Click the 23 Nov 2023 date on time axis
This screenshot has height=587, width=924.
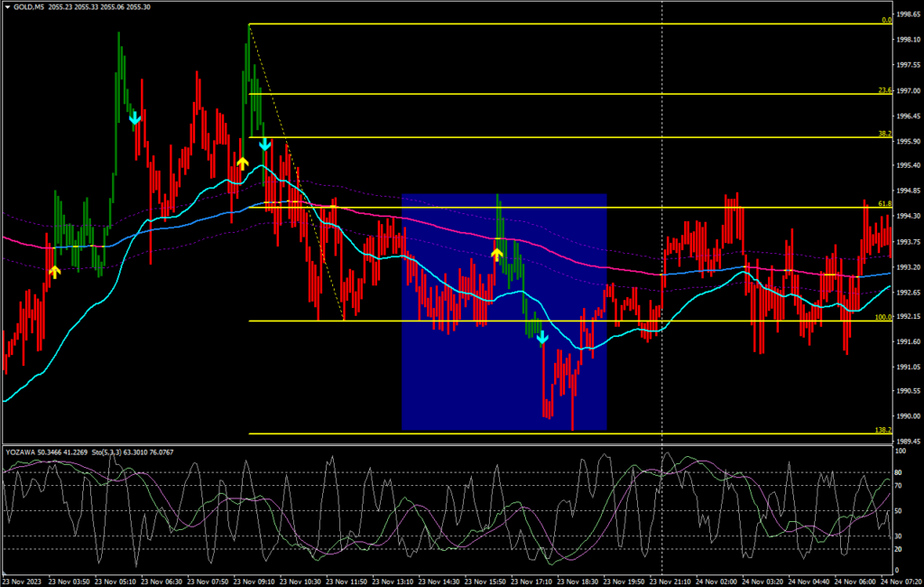coord(22,579)
